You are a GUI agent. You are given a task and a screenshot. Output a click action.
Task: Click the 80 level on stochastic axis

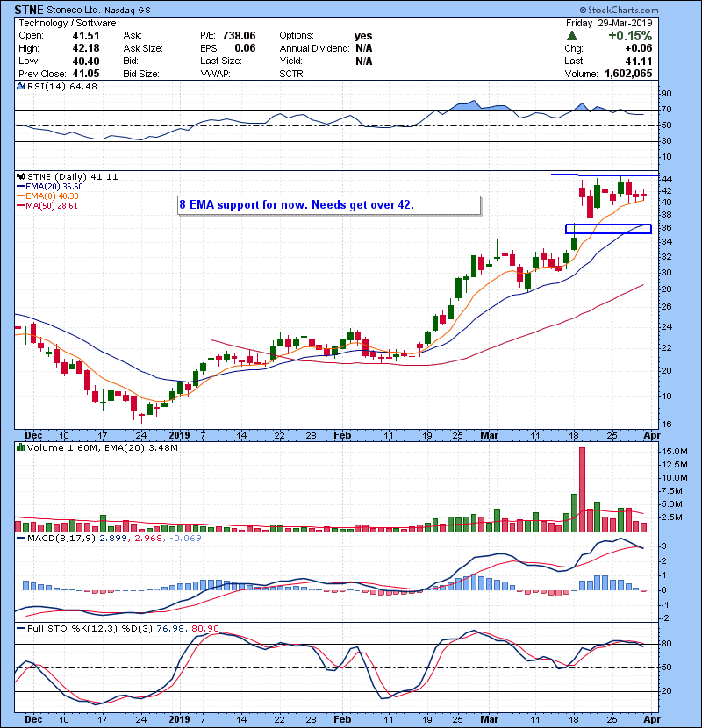click(x=666, y=644)
